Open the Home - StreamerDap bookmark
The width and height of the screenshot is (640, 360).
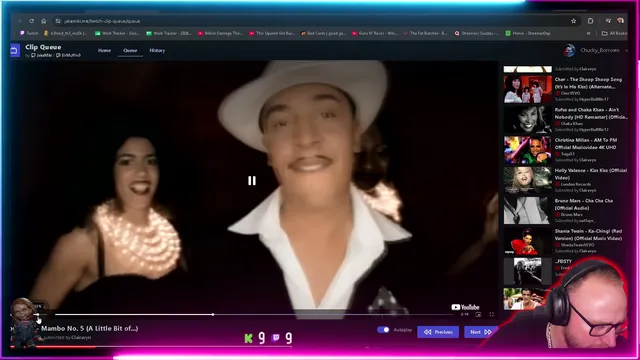click(x=529, y=33)
